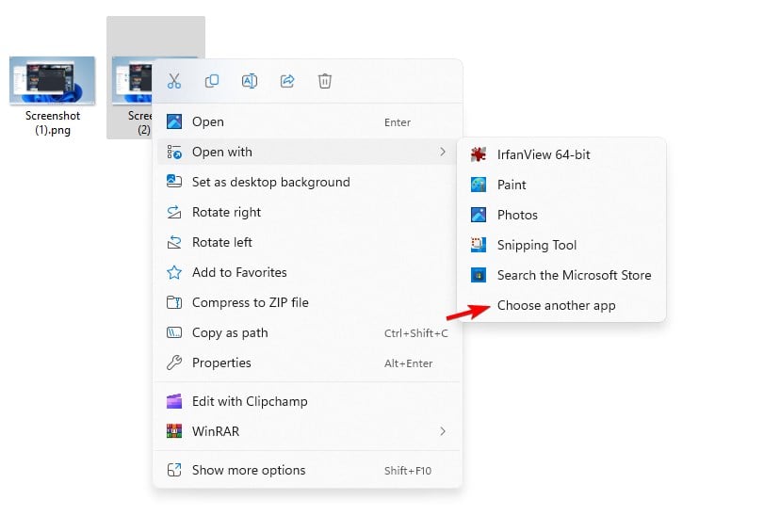Click the Copy icon in context menu
Screen dimensions: 764x532
(x=212, y=81)
